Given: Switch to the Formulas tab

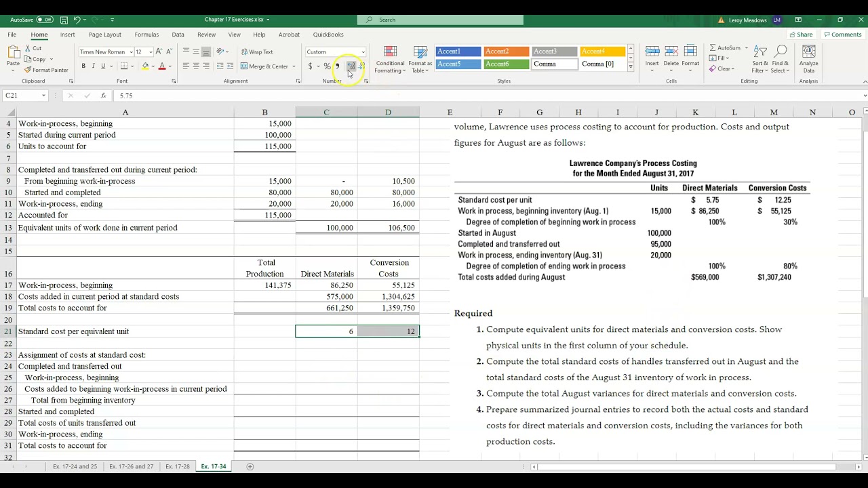Looking at the screenshot, I should [146, 35].
